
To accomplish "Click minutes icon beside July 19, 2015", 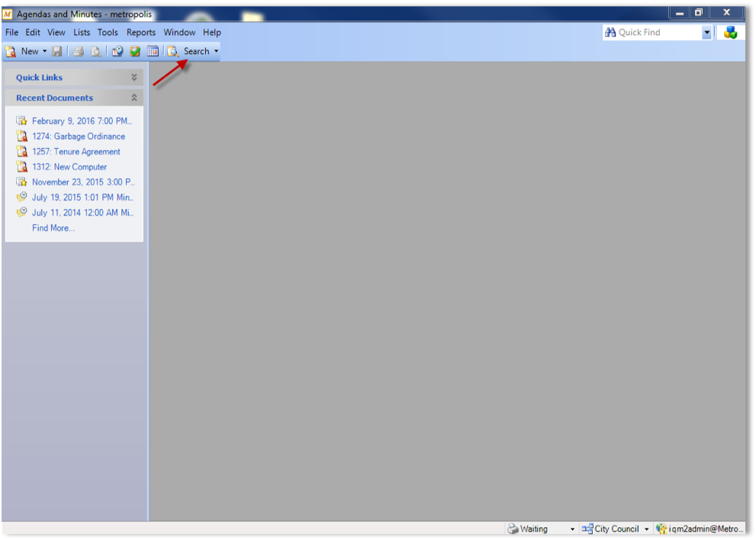I will point(21,197).
